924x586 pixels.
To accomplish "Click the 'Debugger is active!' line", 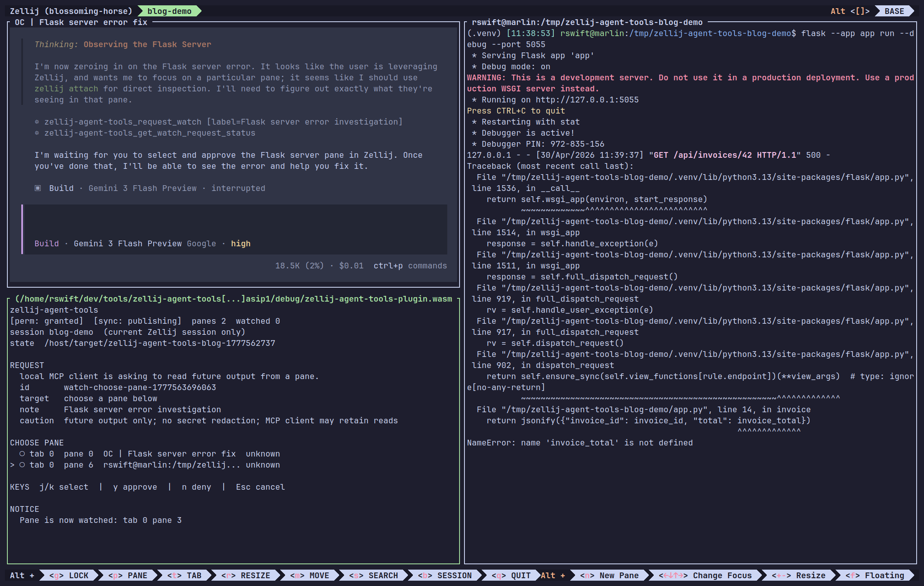I will (523, 133).
